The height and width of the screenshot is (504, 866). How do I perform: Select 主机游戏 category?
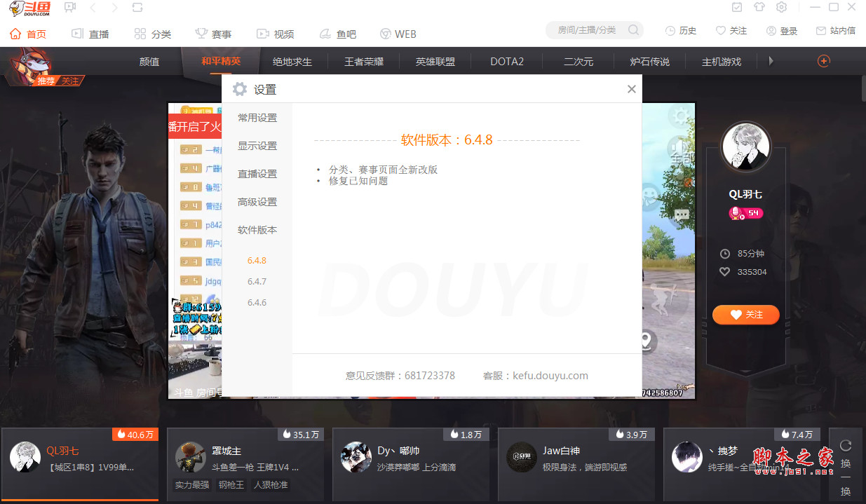coord(722,62)
